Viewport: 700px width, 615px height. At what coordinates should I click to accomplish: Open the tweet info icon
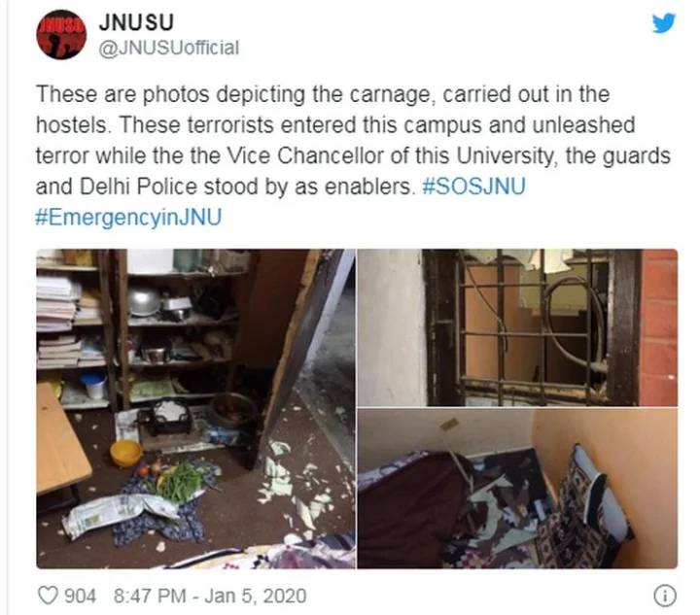point(665,596)
